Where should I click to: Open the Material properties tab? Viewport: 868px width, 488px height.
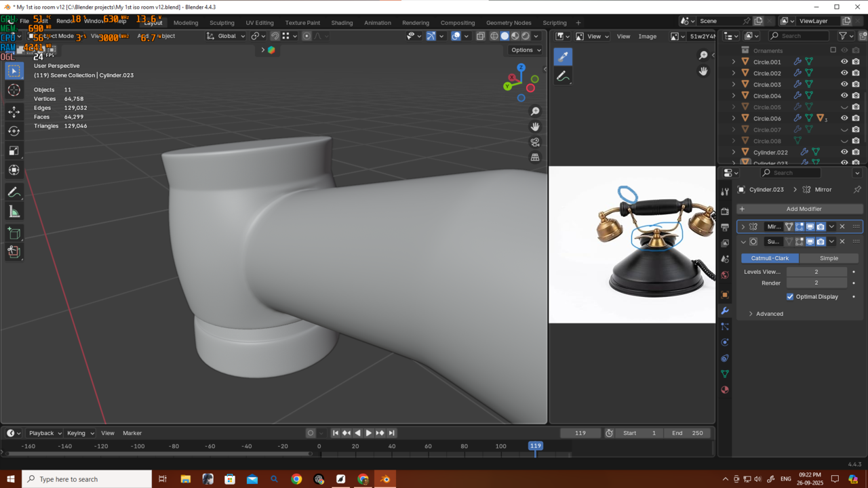tap(725, 390)
